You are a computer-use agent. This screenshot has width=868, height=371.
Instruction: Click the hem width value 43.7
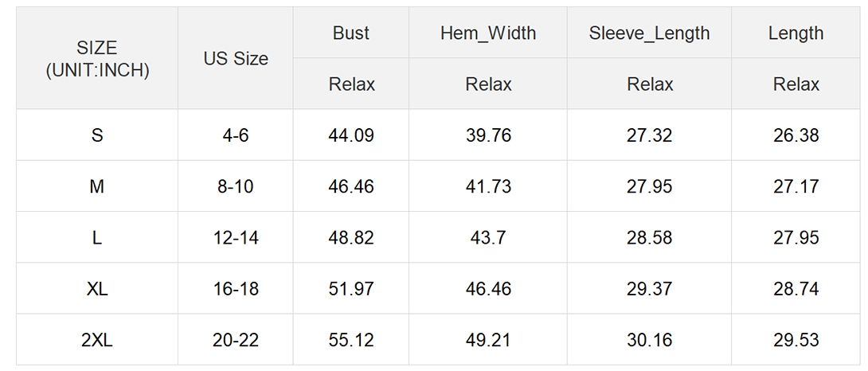[487, 237]
